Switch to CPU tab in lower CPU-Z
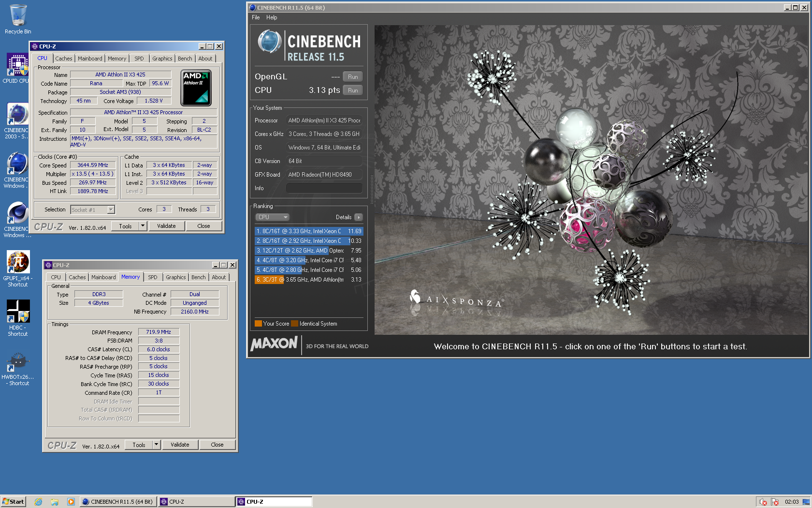 pyautogui.click(x=56, y=277)
